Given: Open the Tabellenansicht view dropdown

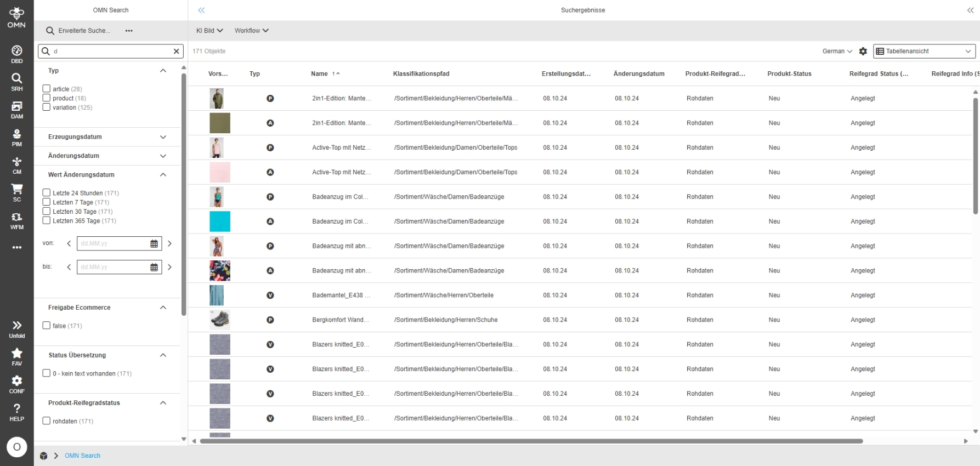Looking at the screenshot, I should point(924,51).
